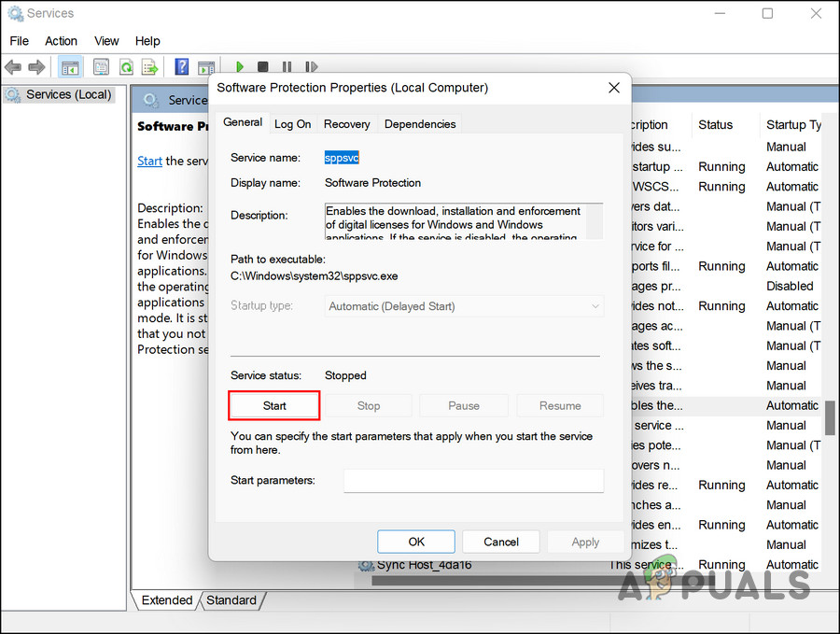The height and width of the screenshot is (634, 840).
Task: Open the Help menu
Action: (147, 41)
